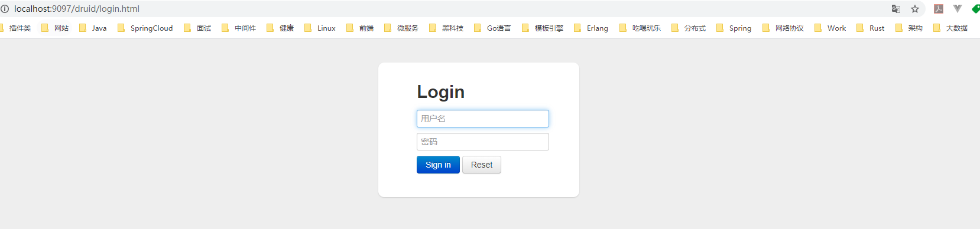Viewport: 980px width, 229px height.
Task: Show the 大数据 bookmark folder
Action: [950, 28]
